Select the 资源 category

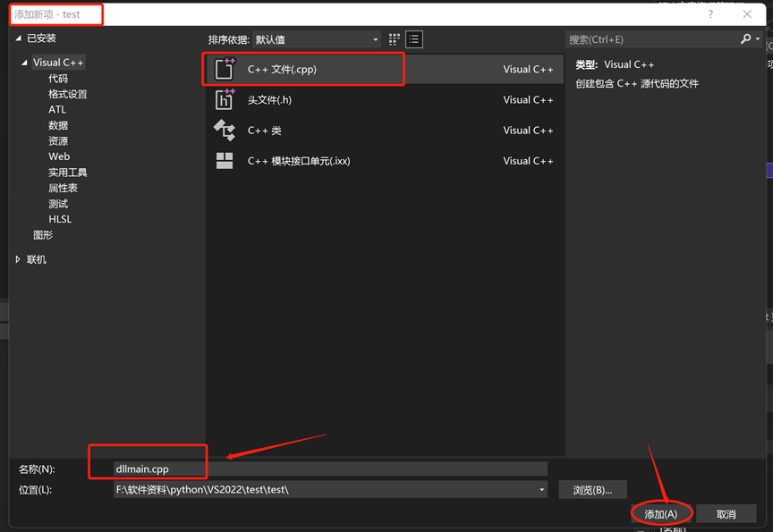57,141
